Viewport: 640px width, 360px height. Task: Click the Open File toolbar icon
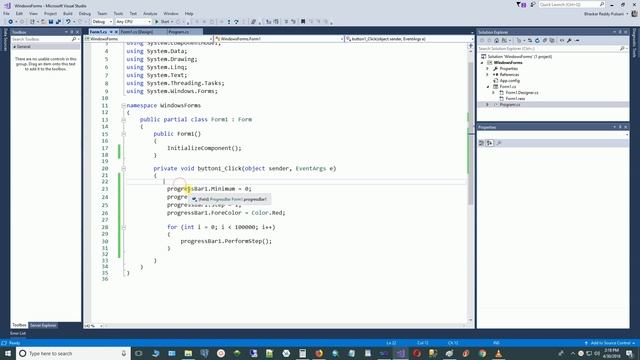43,22
